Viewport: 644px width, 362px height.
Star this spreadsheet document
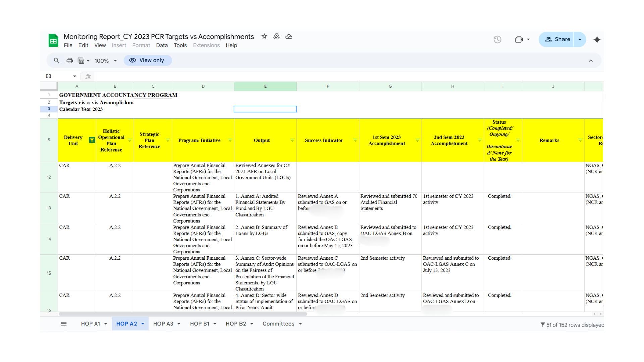coord(264,36)
